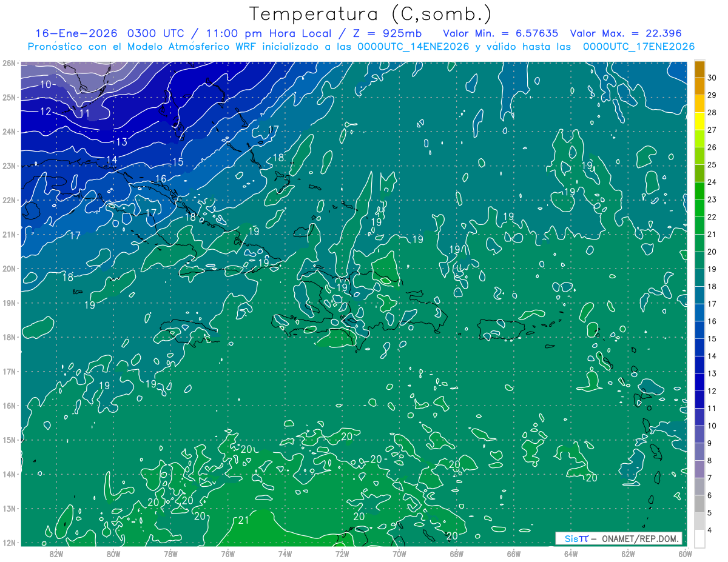Click the "10" isotherm label on the map

(x=46, y=84)
